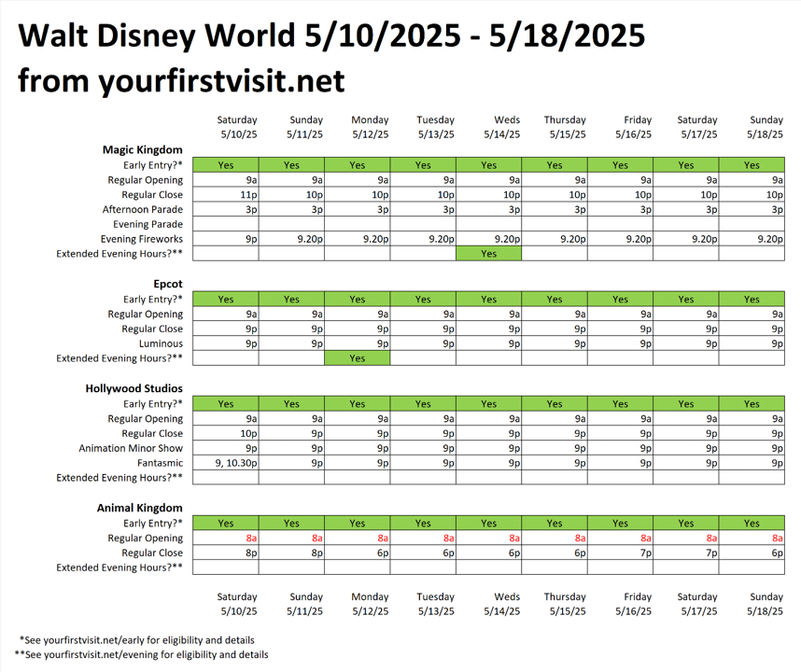
Task: Select Hollywood Studios' 'Early Entry?*' row label
Action: point(153,404)
